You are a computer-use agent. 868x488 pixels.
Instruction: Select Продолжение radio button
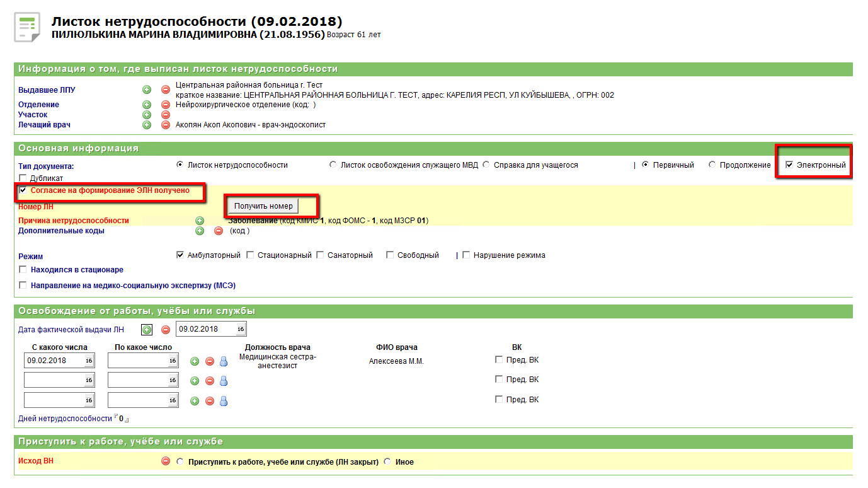(712, 165)
